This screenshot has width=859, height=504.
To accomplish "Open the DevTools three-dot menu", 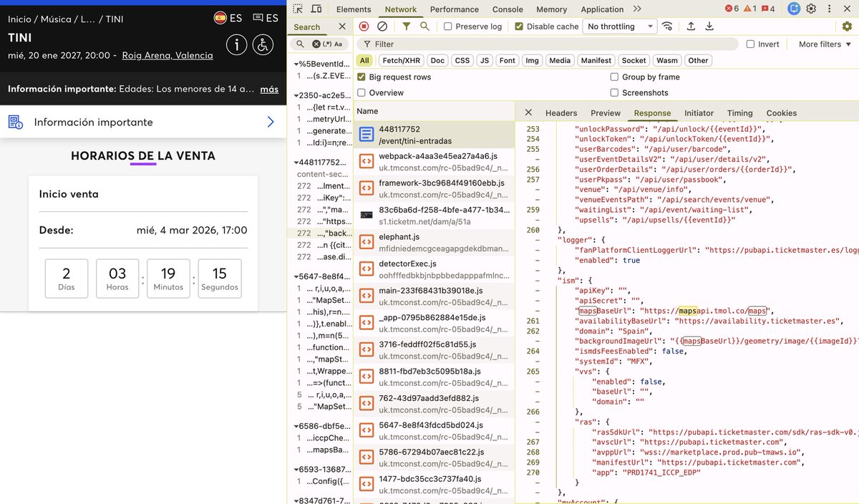I will coord(830,9).
